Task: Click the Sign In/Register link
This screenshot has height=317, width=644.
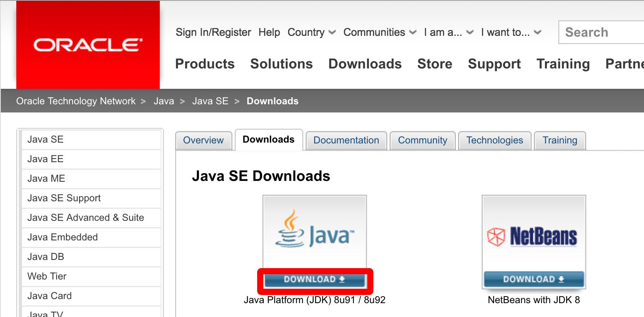Action: tap(213, 32)
